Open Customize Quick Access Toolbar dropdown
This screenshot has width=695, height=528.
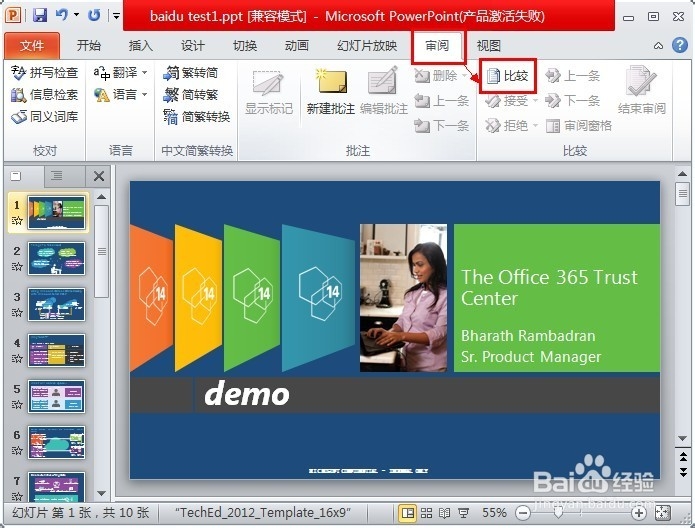click(116, 16)
